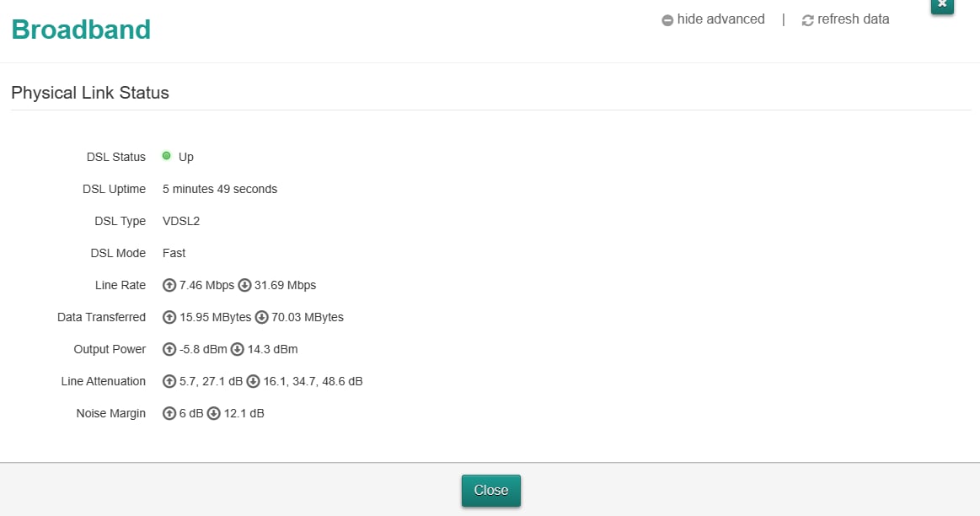
Task: Click the Output Power upload arrow icon
Action: click(169, 349)
